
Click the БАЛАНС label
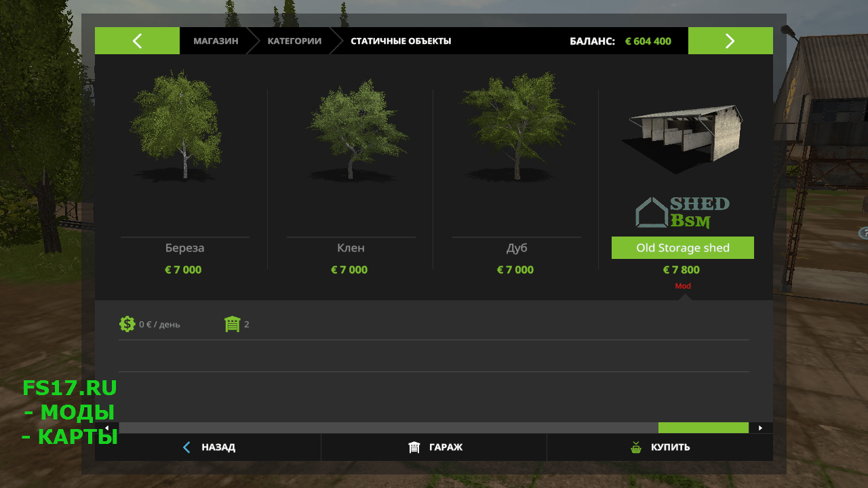pyautogui.click(x=592, y=41)
